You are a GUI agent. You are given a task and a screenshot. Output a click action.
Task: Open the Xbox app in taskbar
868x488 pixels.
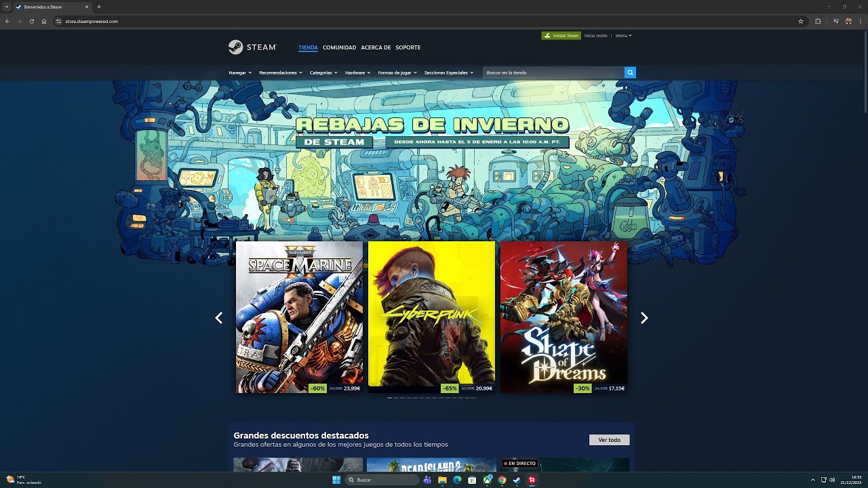pyautogui.click(x=487, y=480)
